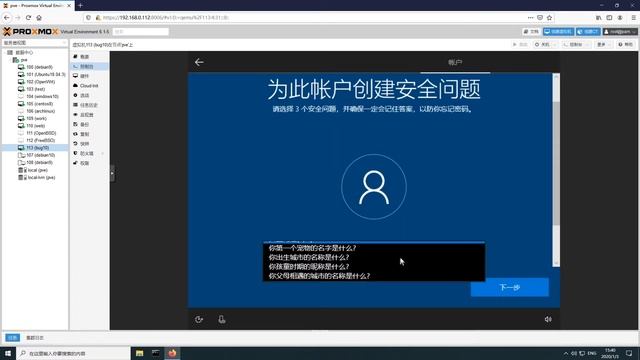Click the Windows taskbar search box
The height and width of the screenshot is (360, 640).
[x=73, y=353]
